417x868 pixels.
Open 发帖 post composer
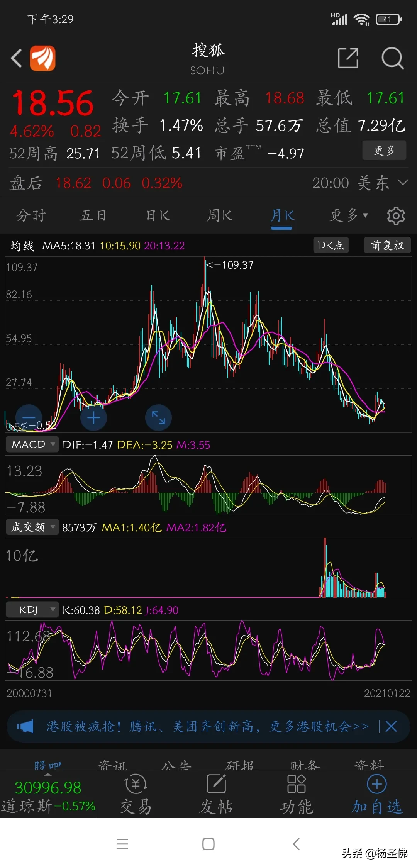point(216,794)
